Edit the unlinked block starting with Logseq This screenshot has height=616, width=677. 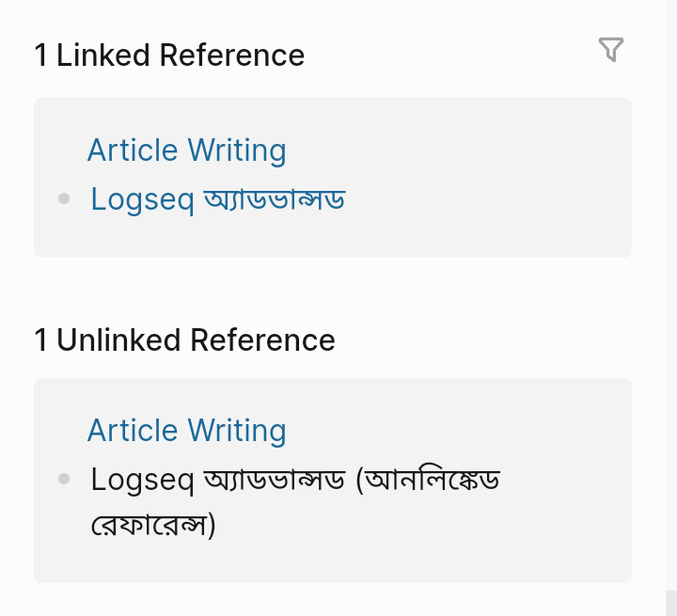(295, 501)
